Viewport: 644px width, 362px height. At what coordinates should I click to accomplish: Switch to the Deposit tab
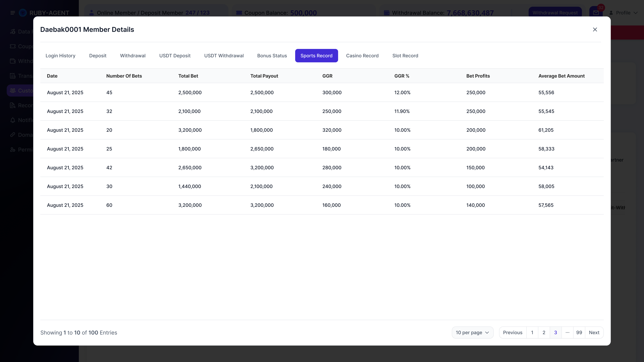(x=98, y=56)
